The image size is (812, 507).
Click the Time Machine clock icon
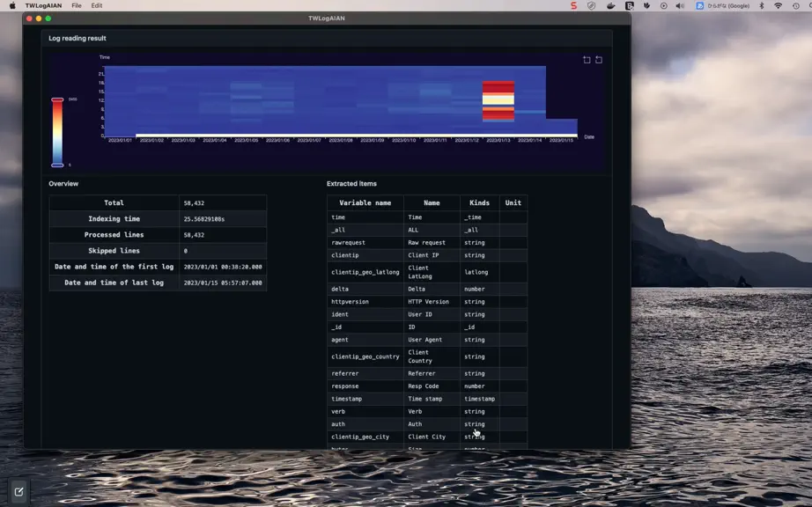click(x=795, y=5)
